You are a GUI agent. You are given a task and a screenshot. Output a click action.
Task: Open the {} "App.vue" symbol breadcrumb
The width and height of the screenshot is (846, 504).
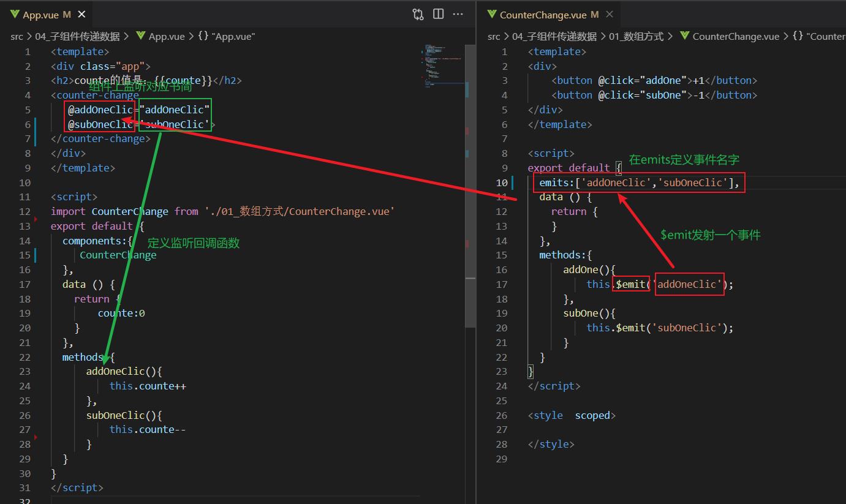tap(226, 36)
